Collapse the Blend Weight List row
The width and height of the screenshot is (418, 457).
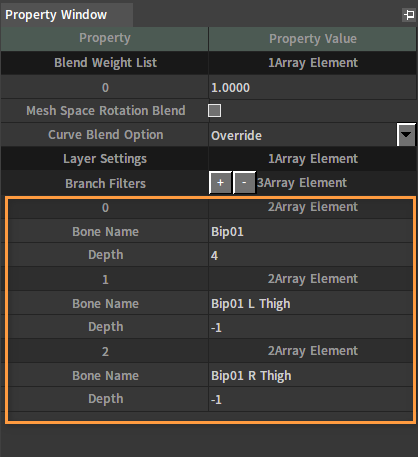click(x=209, y=63)
